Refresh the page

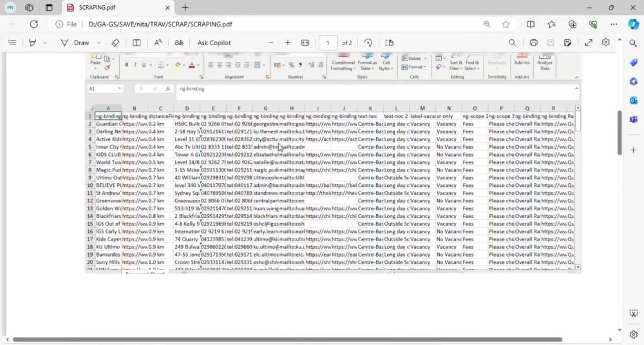click(33, 25)
